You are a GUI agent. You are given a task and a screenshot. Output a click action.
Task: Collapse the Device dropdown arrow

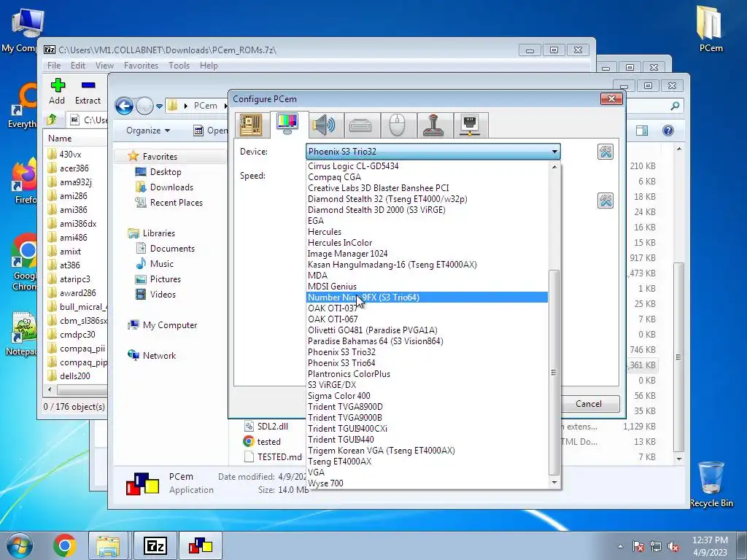pyautogui.click(x=554, y=152)
